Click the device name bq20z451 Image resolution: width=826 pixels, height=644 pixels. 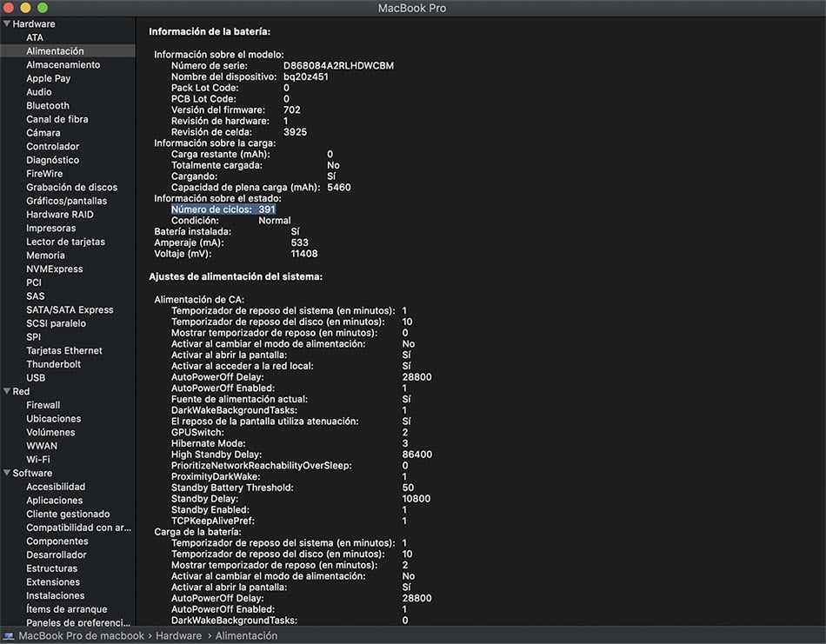tap(305, 76)
